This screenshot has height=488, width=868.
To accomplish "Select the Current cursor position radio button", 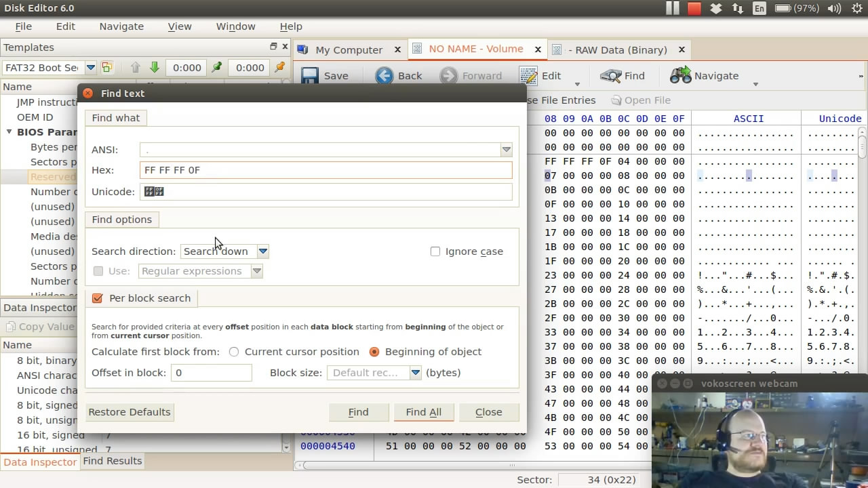I will tap(234, 352).
